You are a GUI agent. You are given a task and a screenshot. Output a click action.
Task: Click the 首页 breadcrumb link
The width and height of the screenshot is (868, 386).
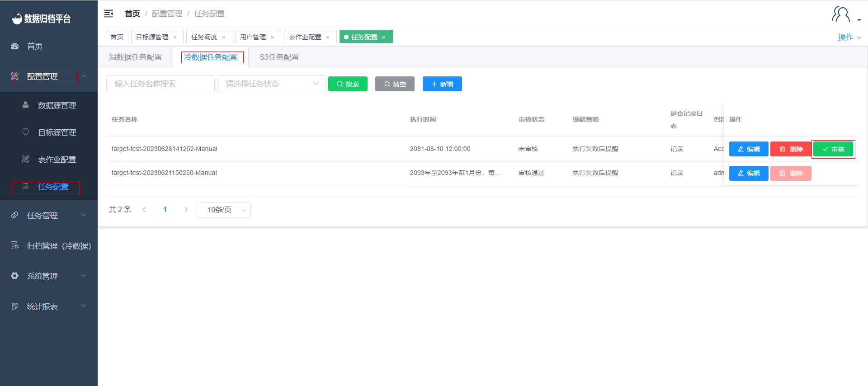(x=132, y=14)
